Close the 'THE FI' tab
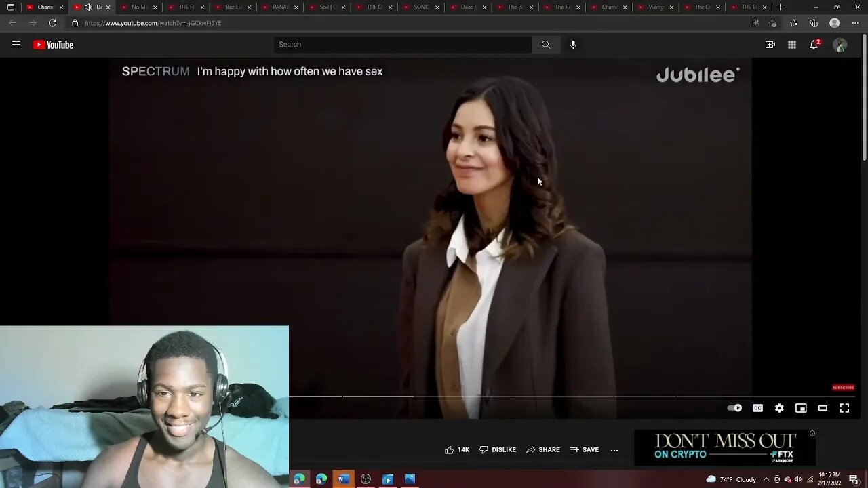The image size is (868, 488). click(x=202, y=7)
